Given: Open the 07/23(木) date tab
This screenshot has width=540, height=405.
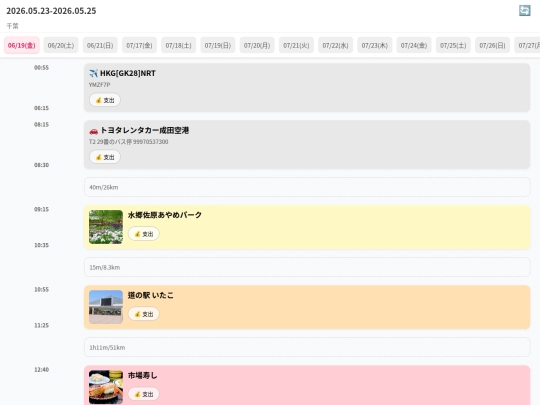Looking at the screenshot, I should click(375, 45).
